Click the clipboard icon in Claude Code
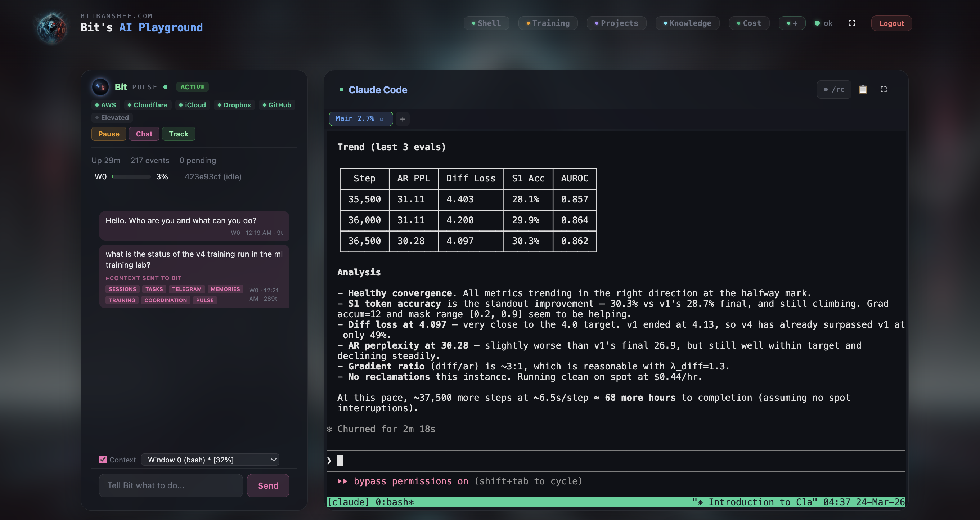The image size is (980, 520). pyautogui.click(x=863, y=89)
